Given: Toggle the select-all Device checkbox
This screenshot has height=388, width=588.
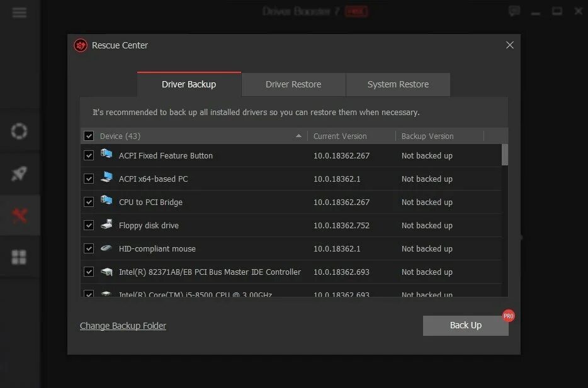Looking at the screenshot, I should pyautogui.click(x=89, y=136).
